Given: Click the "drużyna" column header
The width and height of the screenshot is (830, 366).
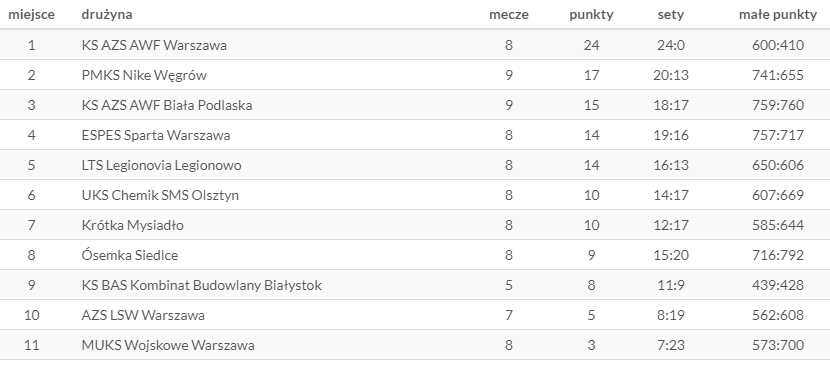Looking at the screenshot, I should pyautogui.click(x=107, y=15).
